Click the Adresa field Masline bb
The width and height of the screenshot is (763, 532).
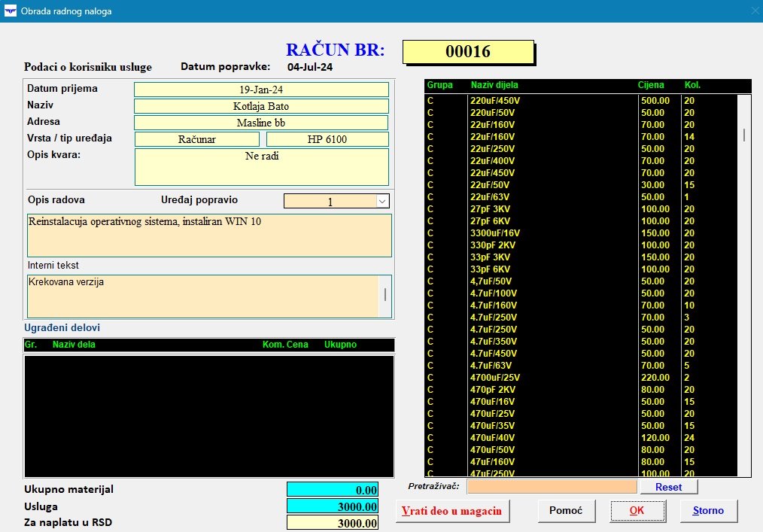(261, 123)
